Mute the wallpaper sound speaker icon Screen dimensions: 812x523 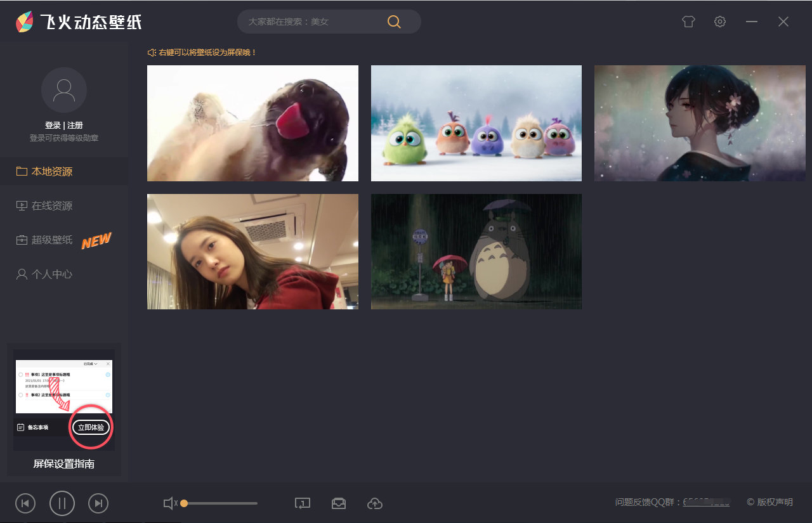coord(170,503)
